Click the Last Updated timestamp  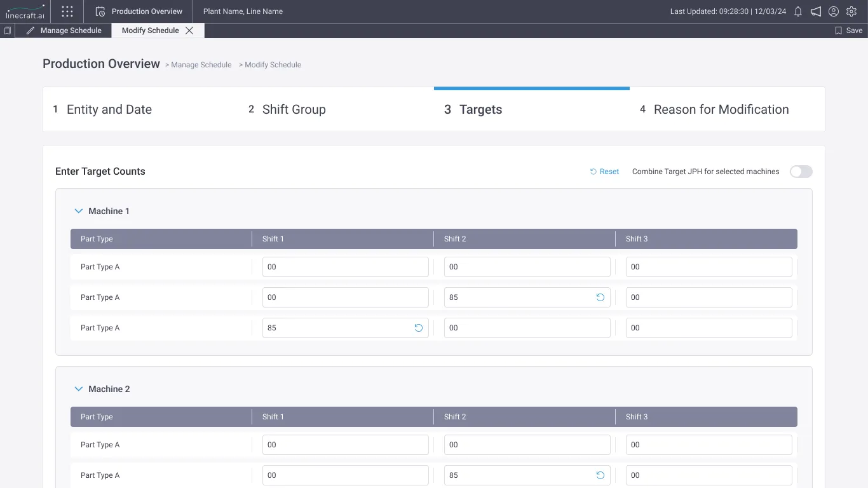point(728,11)
